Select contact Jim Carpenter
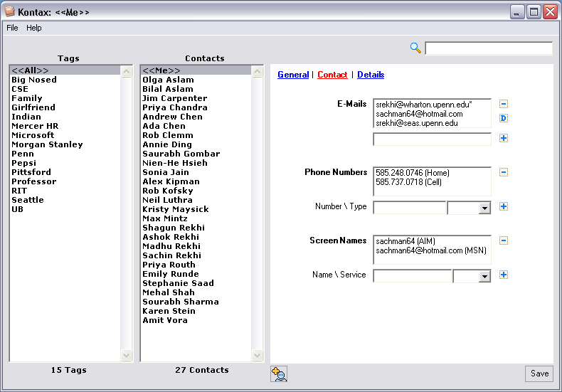The width and height of the screenshot is (562, 392). click(x=196, y=98)
